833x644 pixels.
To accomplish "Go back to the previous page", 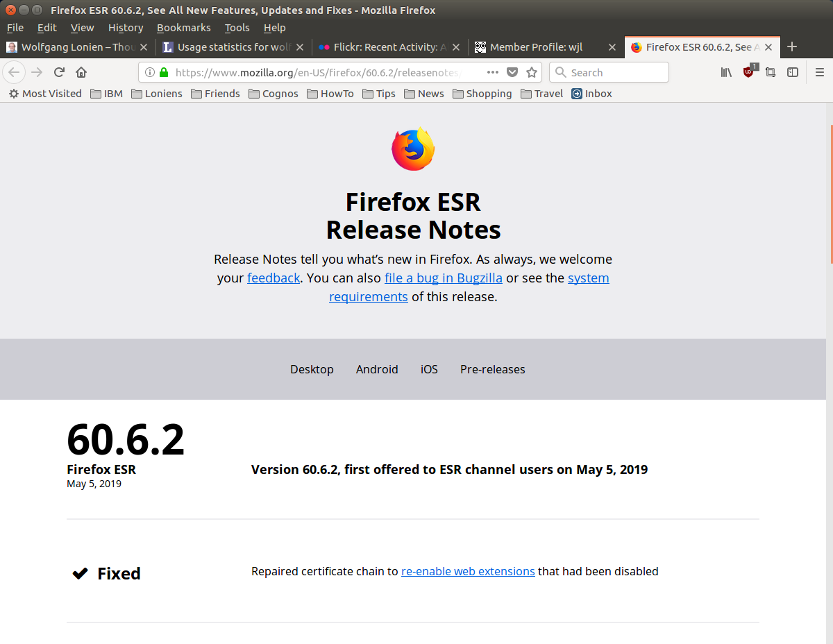I will pos(14,72).
